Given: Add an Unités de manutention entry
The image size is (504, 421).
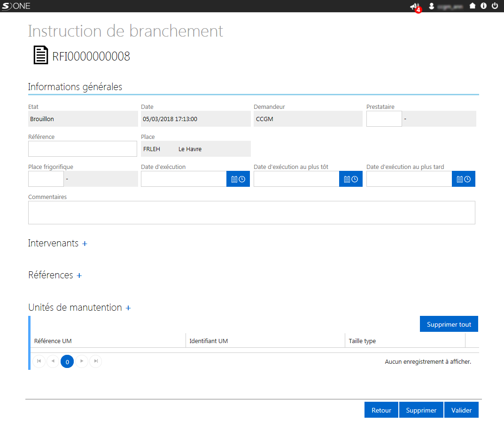Looking at the screenshot, I should point(128,308).
